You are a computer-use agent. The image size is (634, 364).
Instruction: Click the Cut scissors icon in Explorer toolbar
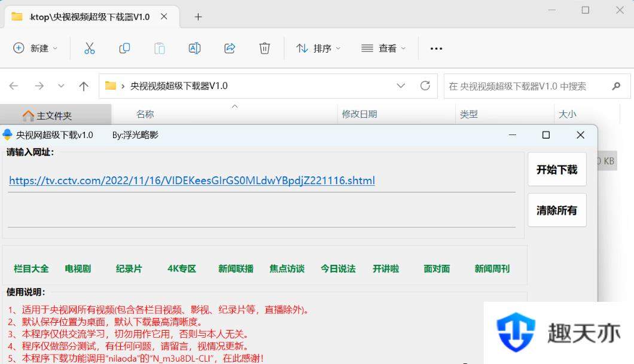(x=89, y=48)
